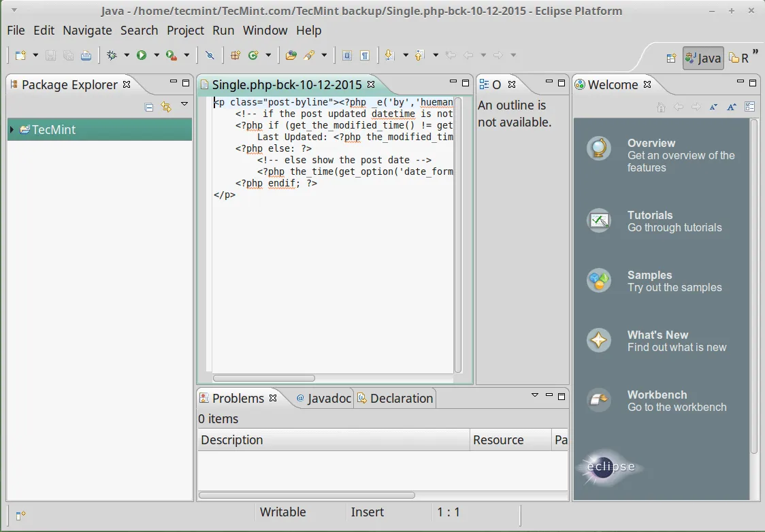Open the Tutorials link on Welcome page
The image size is (765, 532).
click(x=650, y=215)
